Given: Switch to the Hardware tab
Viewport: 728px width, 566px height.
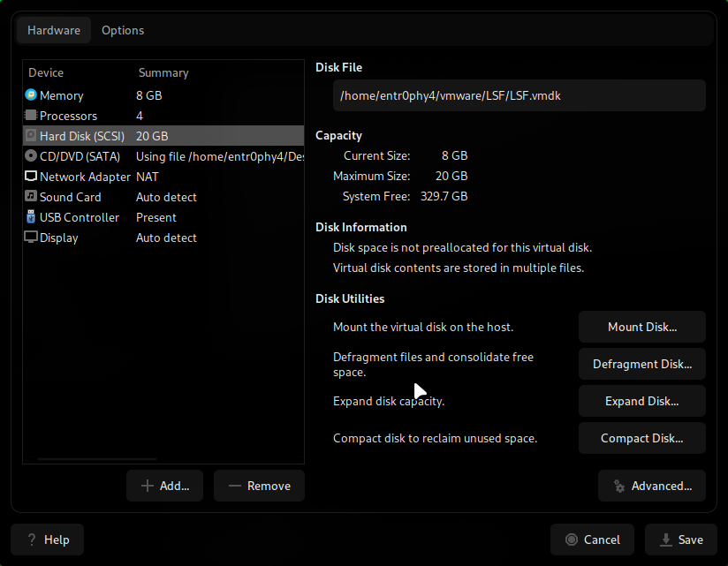Looking at the screenshot, I should (x=53, y=30).
